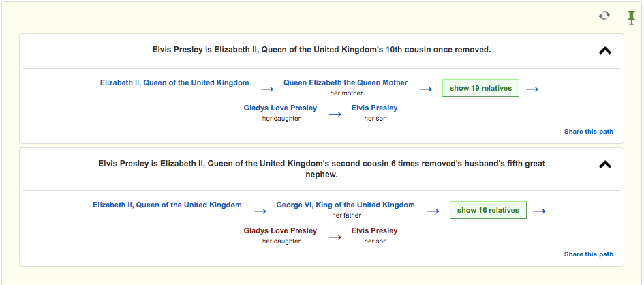Open the blue Gladys Love Presley link

click(x=280, y=108)
